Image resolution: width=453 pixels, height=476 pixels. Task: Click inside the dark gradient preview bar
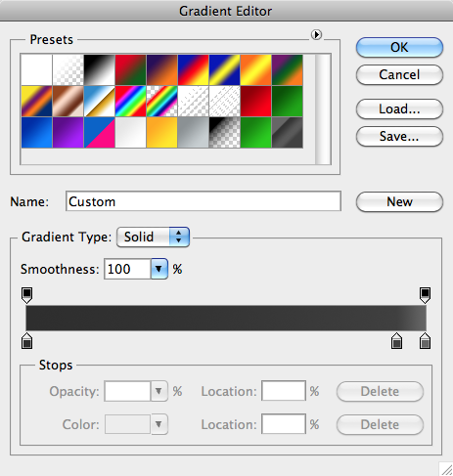(226, 318)
